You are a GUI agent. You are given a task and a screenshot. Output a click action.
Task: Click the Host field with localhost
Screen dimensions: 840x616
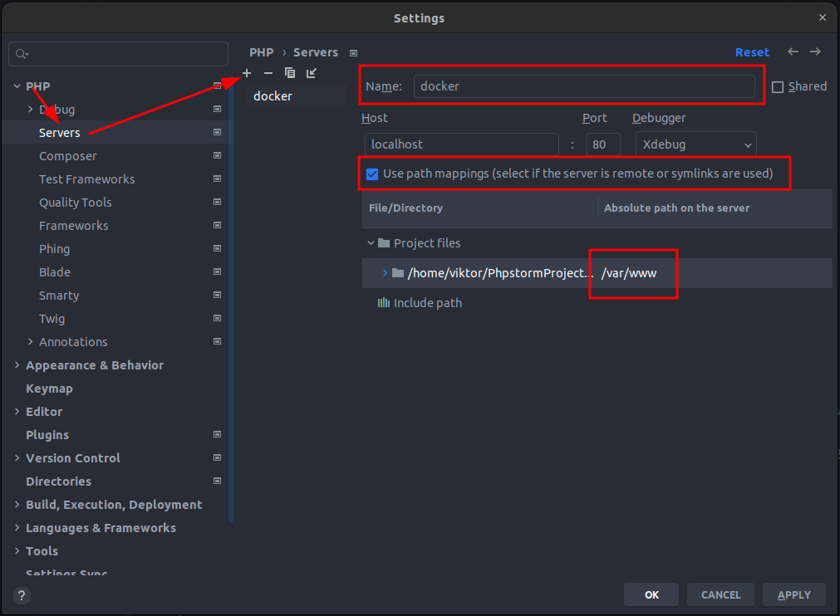click(462, 144)
